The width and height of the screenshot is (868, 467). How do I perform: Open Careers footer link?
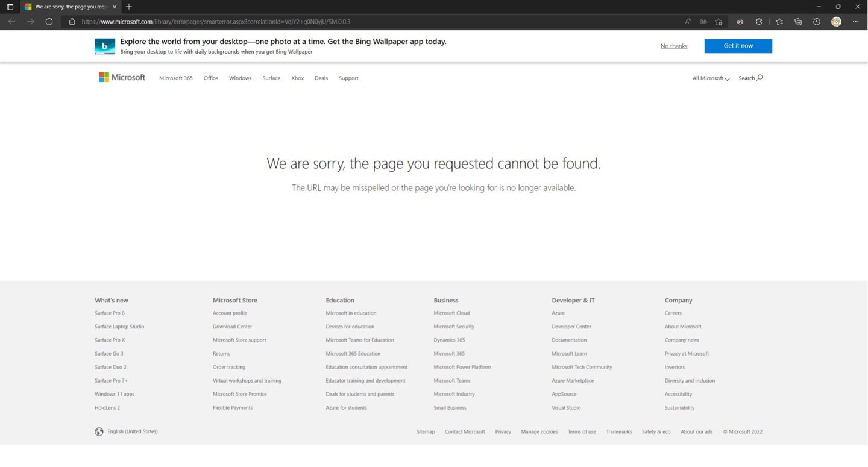(673, 313)
